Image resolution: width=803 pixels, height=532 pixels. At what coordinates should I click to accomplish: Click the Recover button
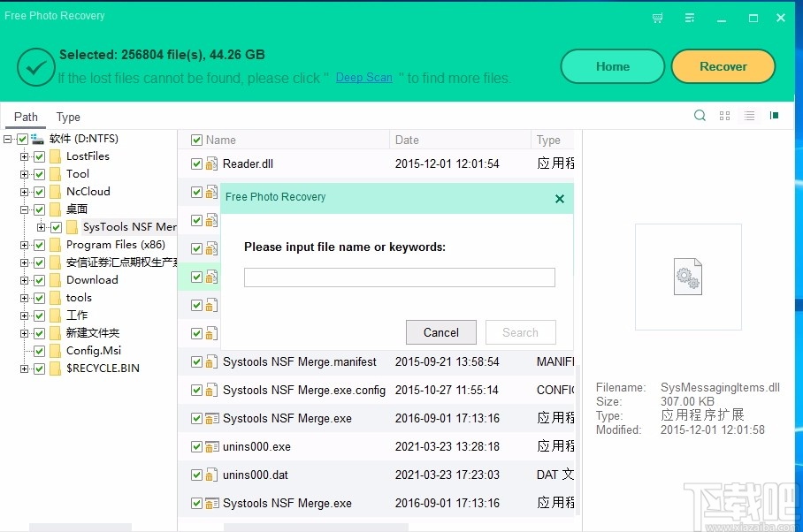click(723, 66)
